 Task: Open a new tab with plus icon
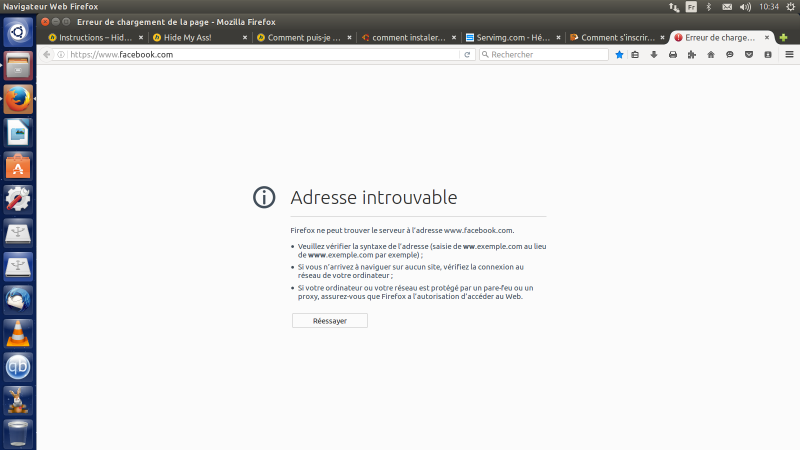(x=783, y=38)
